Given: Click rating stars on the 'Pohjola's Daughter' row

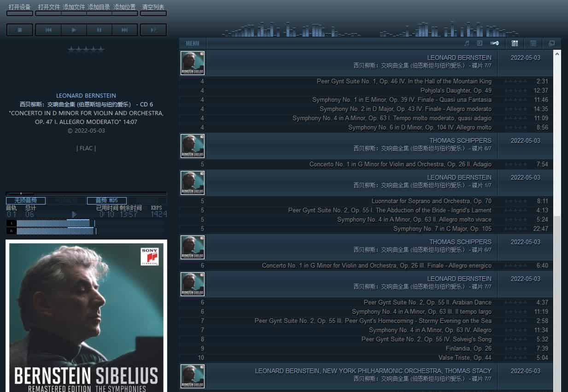Looking at the screenshot, I should pos(515,91).
